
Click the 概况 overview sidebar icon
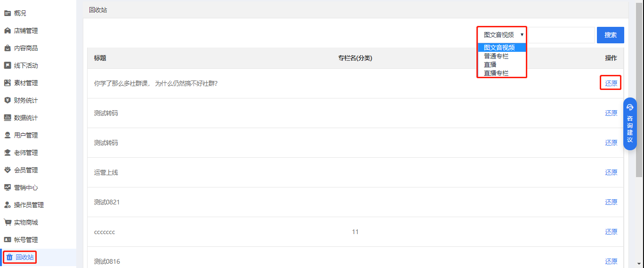(8, 13)
